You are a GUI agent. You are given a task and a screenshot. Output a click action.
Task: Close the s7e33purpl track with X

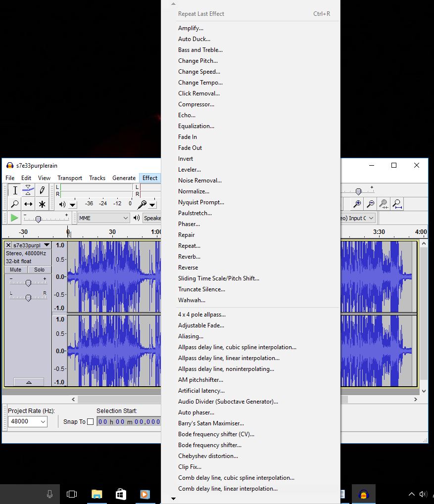pos(8,245)
